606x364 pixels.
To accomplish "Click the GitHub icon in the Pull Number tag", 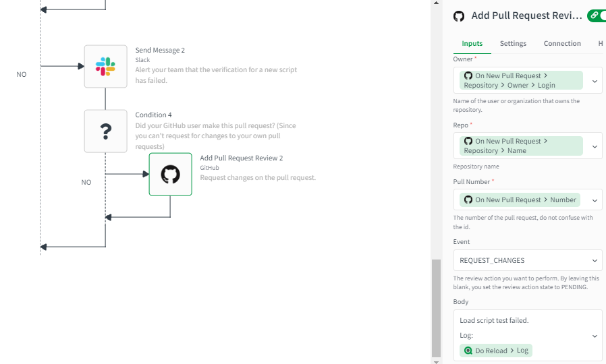I will coord(468,200).
